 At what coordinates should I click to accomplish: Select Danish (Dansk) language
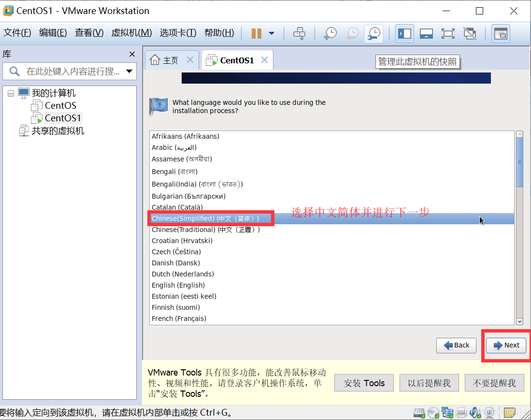point(332,263)
